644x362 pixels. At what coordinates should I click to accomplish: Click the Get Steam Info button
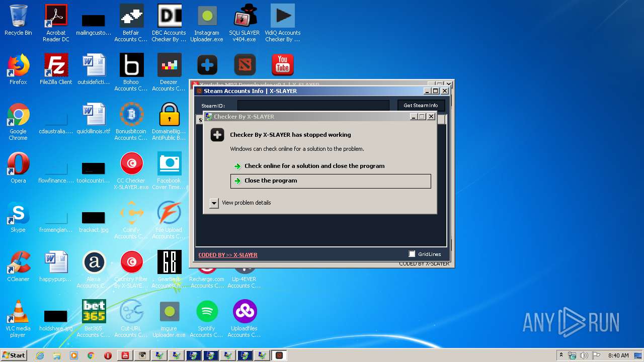(421, 106)
